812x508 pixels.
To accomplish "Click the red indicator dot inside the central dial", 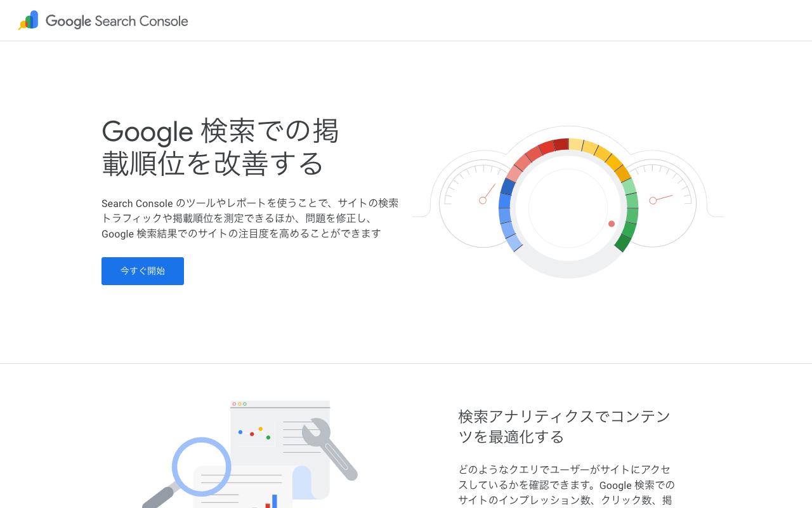I will coord(611,224).
